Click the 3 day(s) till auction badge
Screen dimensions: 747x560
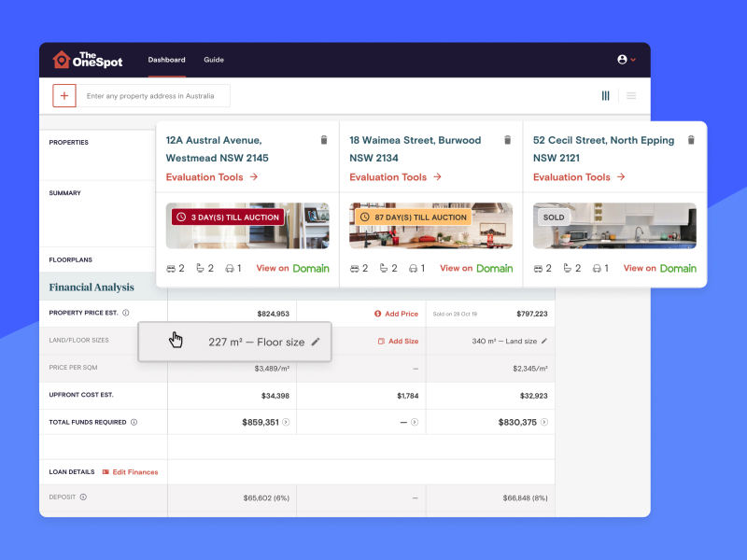click(228, 217)
